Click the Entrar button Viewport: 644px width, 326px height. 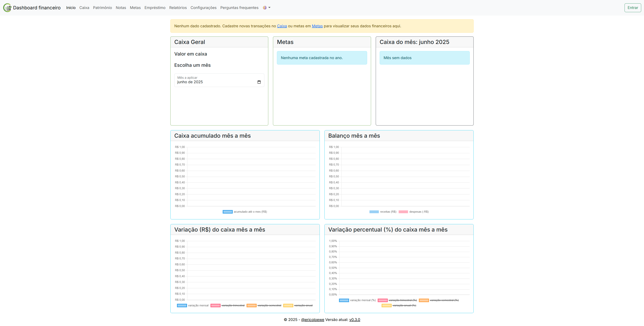pyautogui.click(x=633, y=8)
